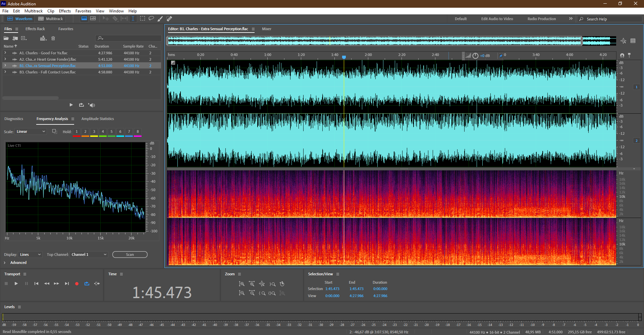This screenshot has height=335, width=644.
Task: Select the Paintbrush Selection tool
Action: 160,19
